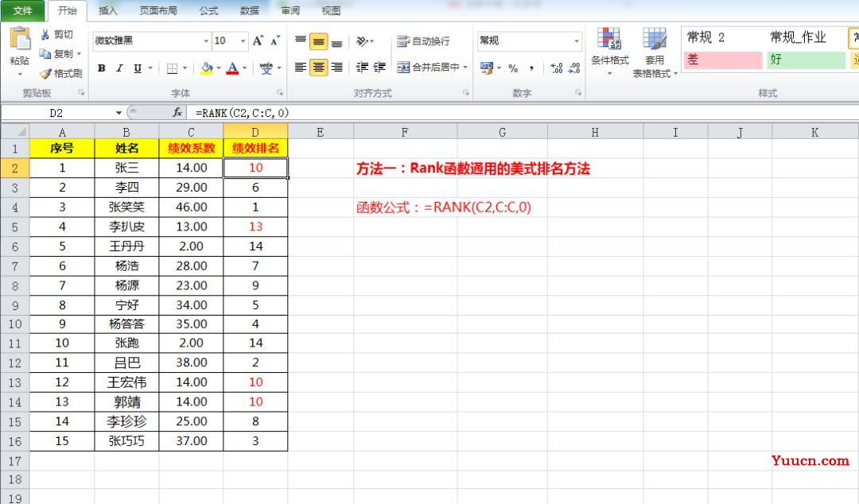Expand the Merge and Center arrow
This screenshot has height=504, width=859.
tap(465, 68)
